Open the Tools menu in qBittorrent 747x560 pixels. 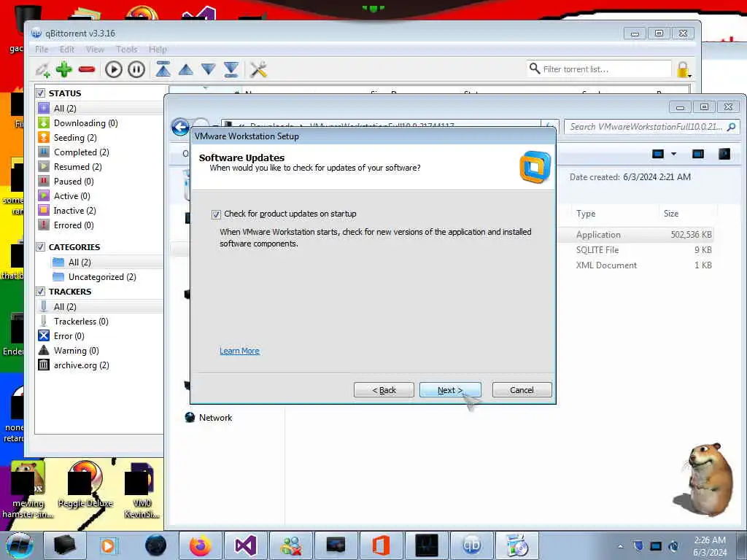click(126, 49)
